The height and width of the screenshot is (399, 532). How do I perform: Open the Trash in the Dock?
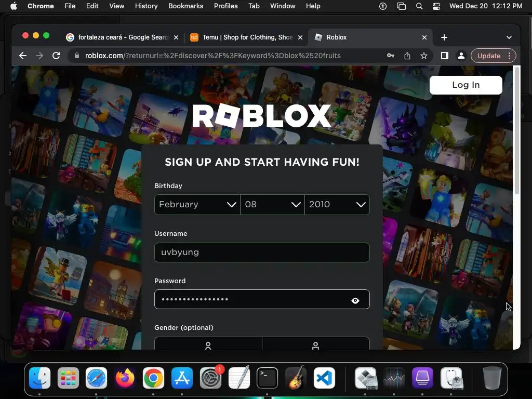click(492, 378)
